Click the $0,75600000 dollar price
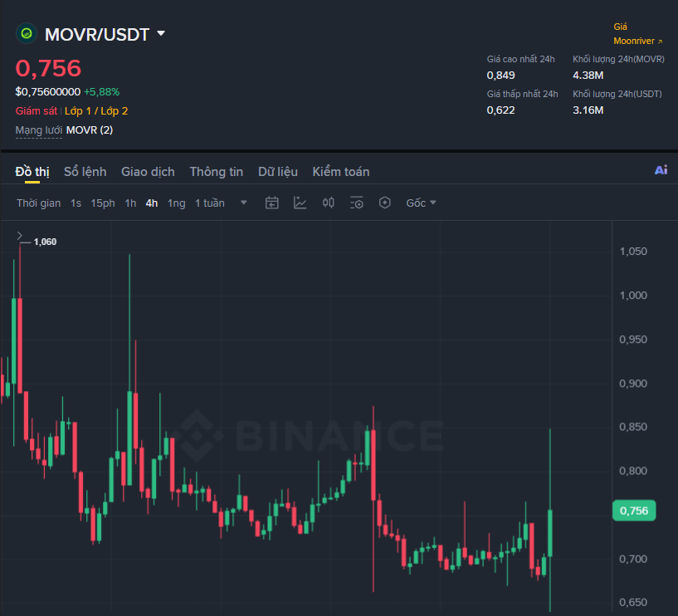This screenshot has width=678, height=616. pyautogui.click(x=48, y=91)
